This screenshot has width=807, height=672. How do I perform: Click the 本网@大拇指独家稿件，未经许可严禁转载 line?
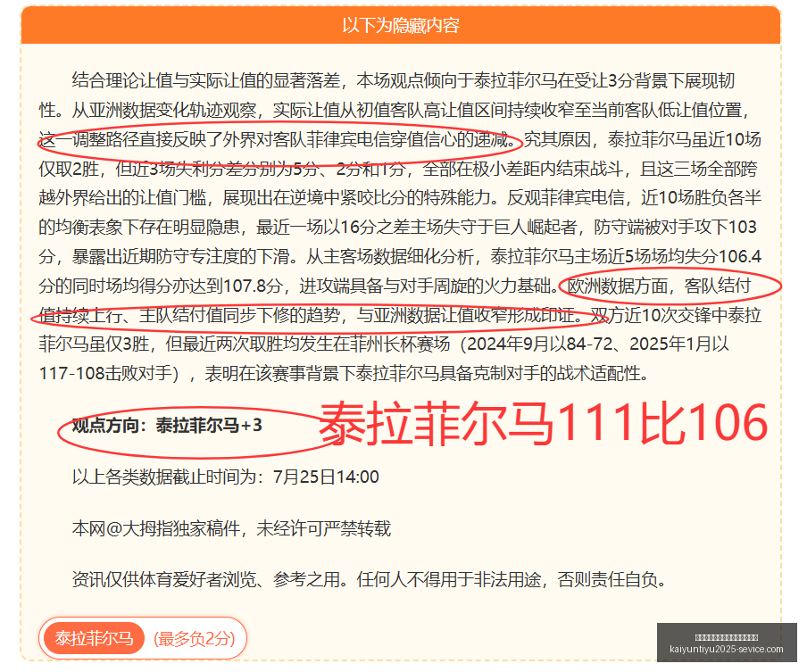[x=231, y=528]
